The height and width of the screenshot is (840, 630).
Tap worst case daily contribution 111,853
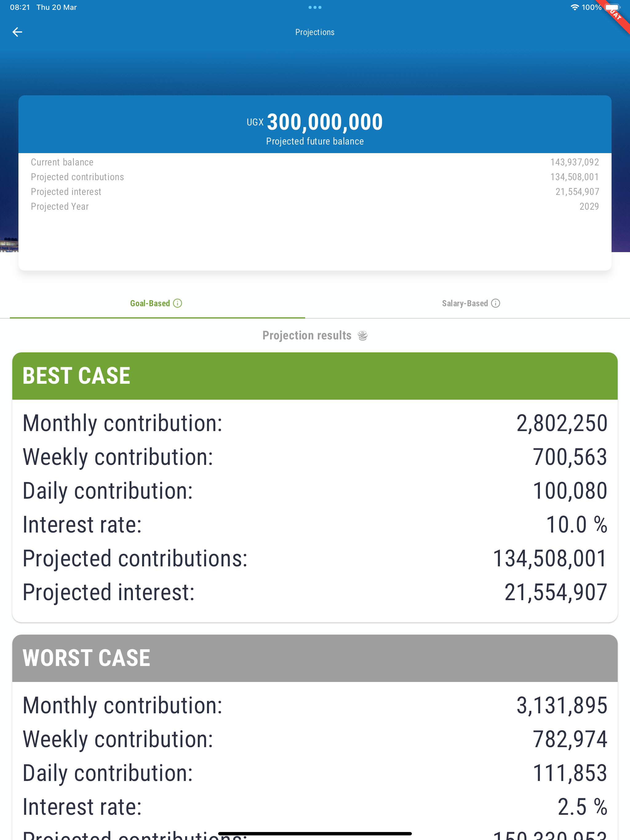(570, 773)
